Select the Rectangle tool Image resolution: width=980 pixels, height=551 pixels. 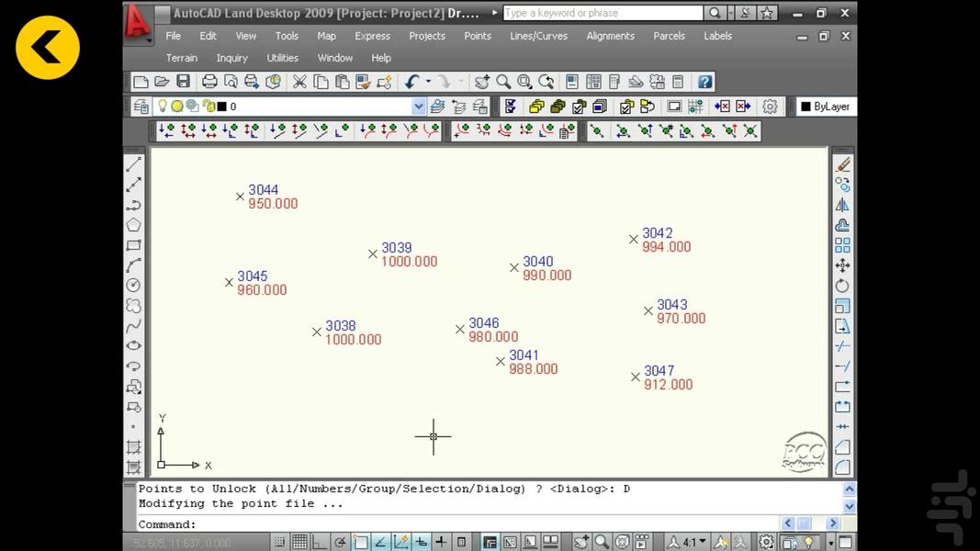[x=133, y=244]
